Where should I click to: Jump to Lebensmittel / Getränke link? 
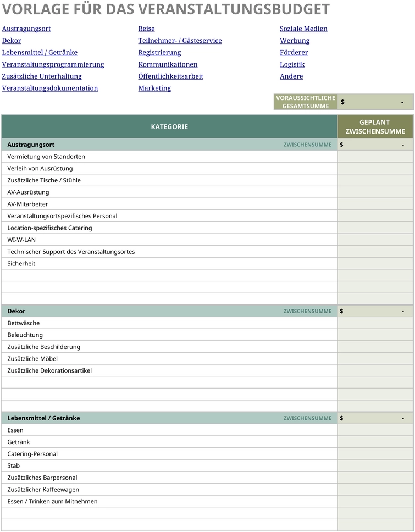(x=40, y=53)
